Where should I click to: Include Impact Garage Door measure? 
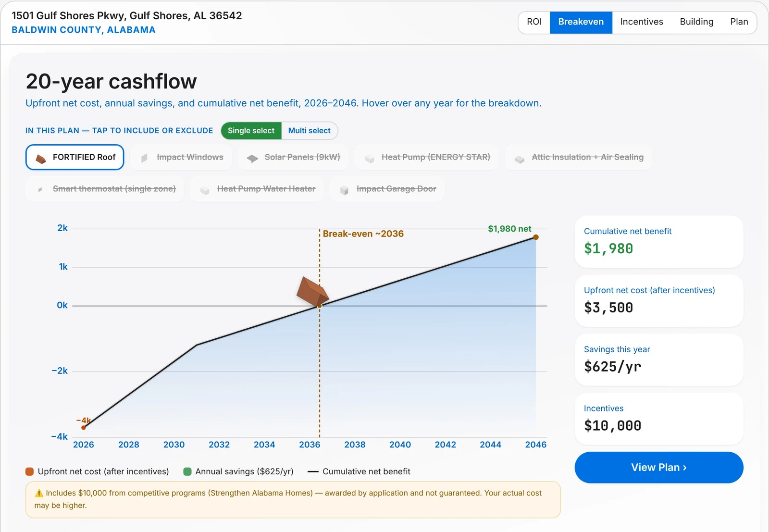click(x=387, y=189)
